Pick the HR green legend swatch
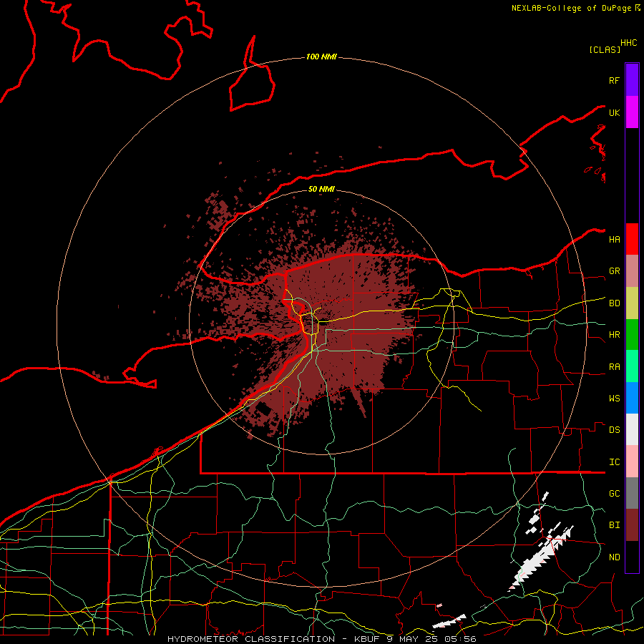The height and width of the screenshot is (644, 644). 632,335
